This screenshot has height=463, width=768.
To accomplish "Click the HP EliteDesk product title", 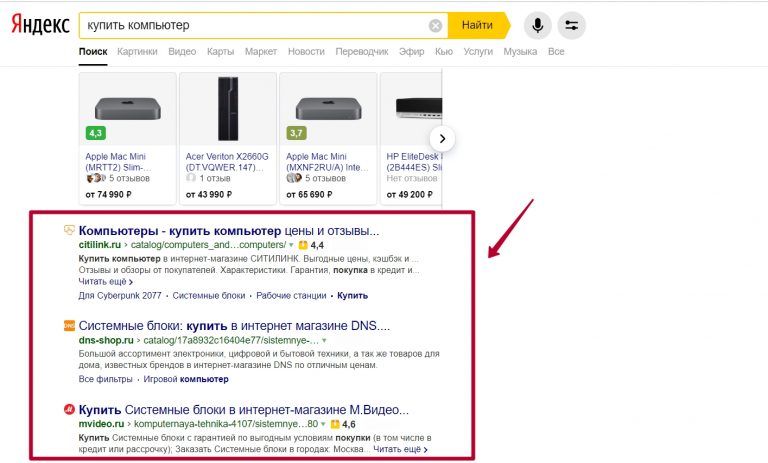I will 414,162.
